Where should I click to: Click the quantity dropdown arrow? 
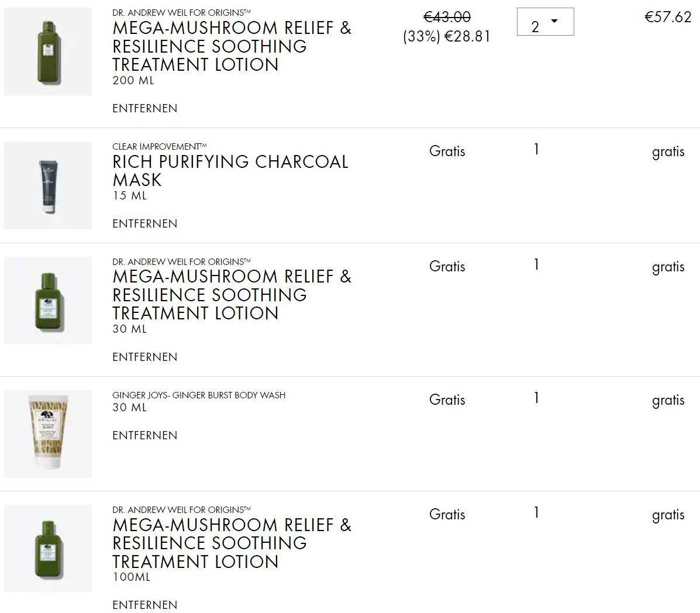(x=554, y=21)
